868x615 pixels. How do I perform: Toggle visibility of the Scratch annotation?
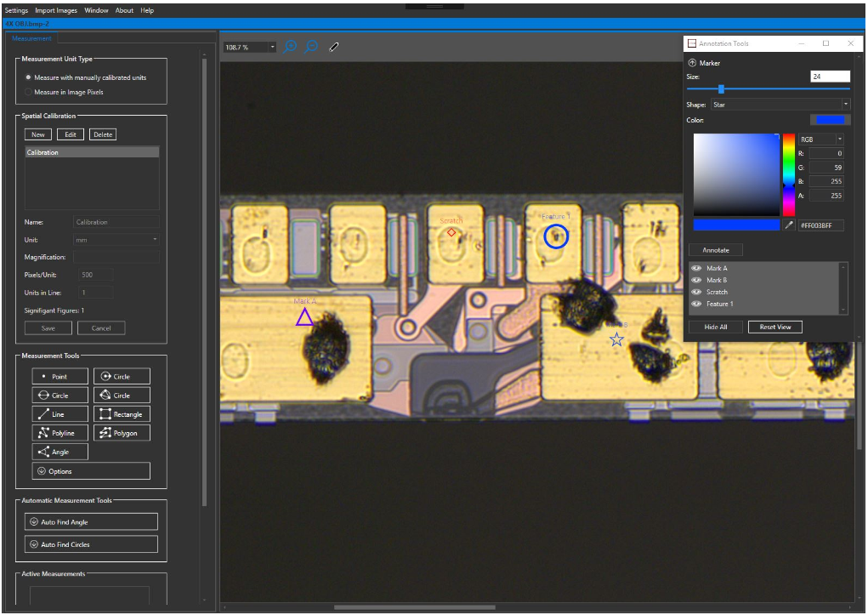click(x=698, y=292)
